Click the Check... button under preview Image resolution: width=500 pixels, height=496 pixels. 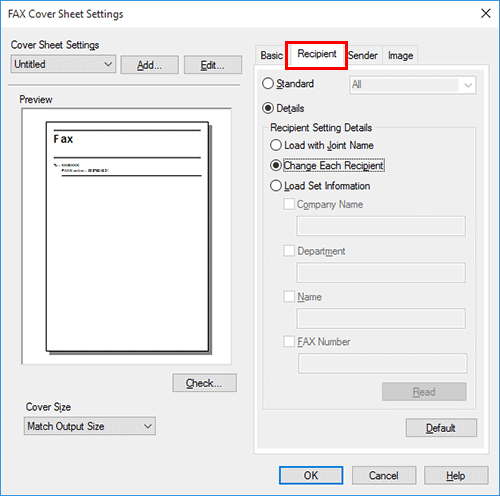coord(204,383)
